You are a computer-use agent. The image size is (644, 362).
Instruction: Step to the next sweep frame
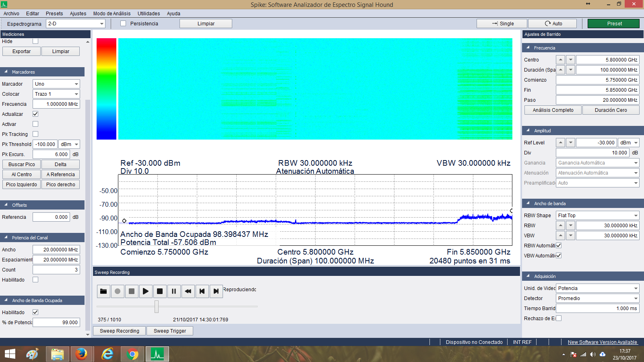pos(216,291)
